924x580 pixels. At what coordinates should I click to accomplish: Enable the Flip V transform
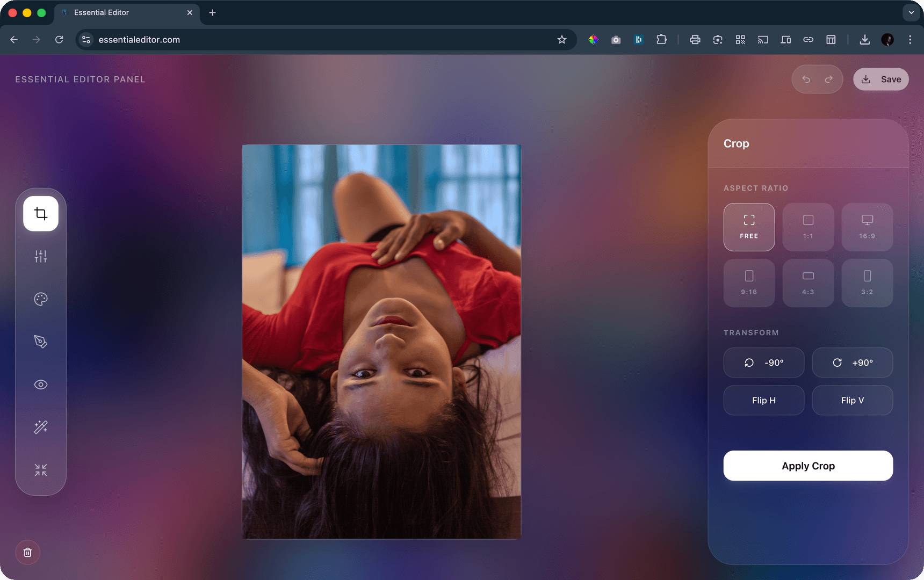(853, 400)
